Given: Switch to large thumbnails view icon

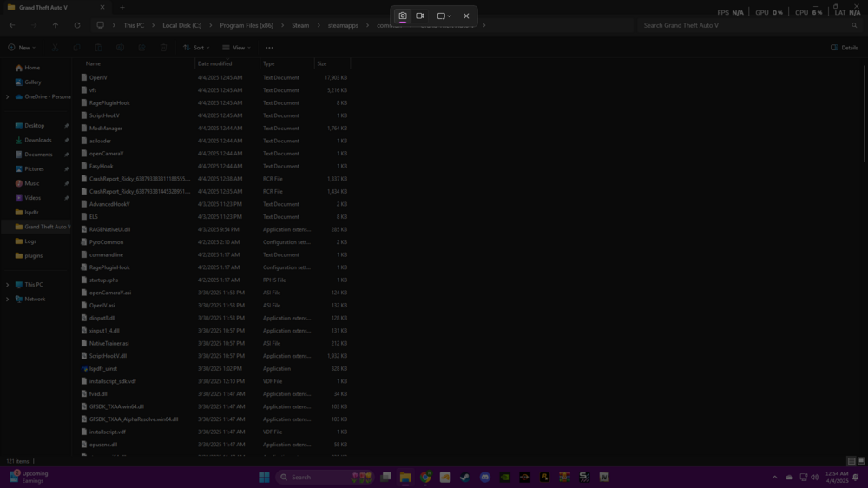Looking at the screenshot, I should (x=861, y=461).
